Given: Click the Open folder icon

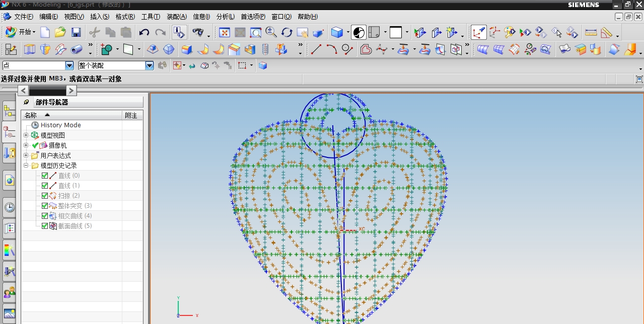Looking at the screenshot, I should pyautogui.click(x=60, y=33).
